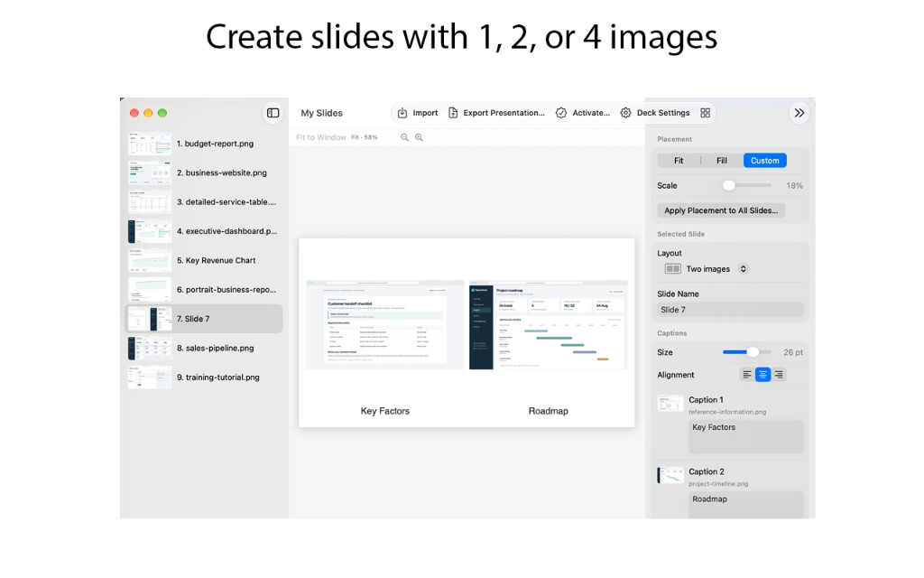
Task: Click the Activate checkmark button
Action: pyautogui.click(x=583, y=113)
